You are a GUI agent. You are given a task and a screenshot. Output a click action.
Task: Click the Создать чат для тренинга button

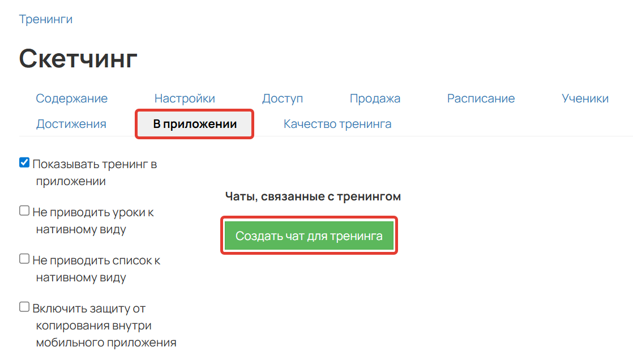(x=309, y=235)
